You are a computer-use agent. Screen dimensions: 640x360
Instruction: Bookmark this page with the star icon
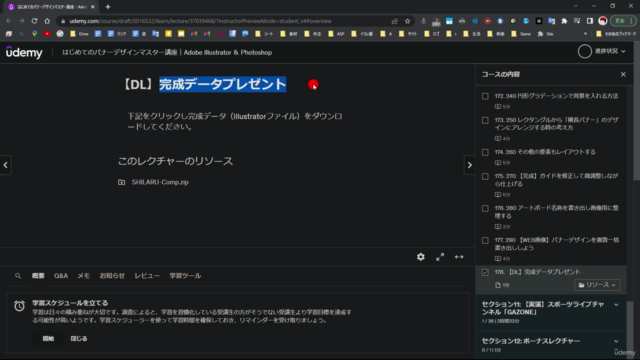(x=407, y=21)
